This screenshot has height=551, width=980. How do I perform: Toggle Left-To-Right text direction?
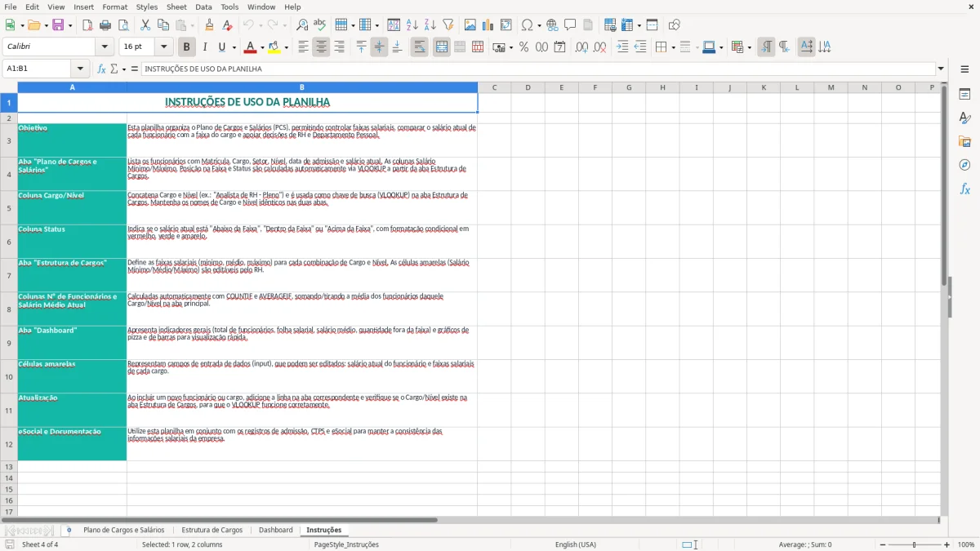point(766,47)
